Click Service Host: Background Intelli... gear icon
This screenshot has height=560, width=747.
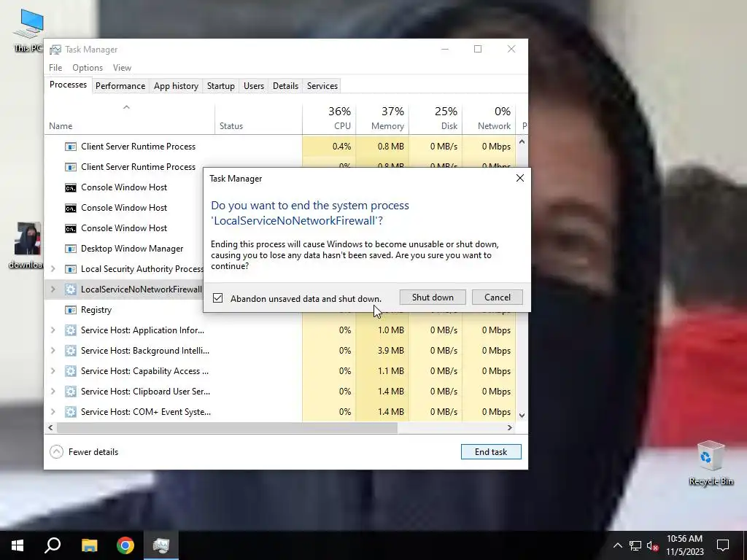coord(71,351)
